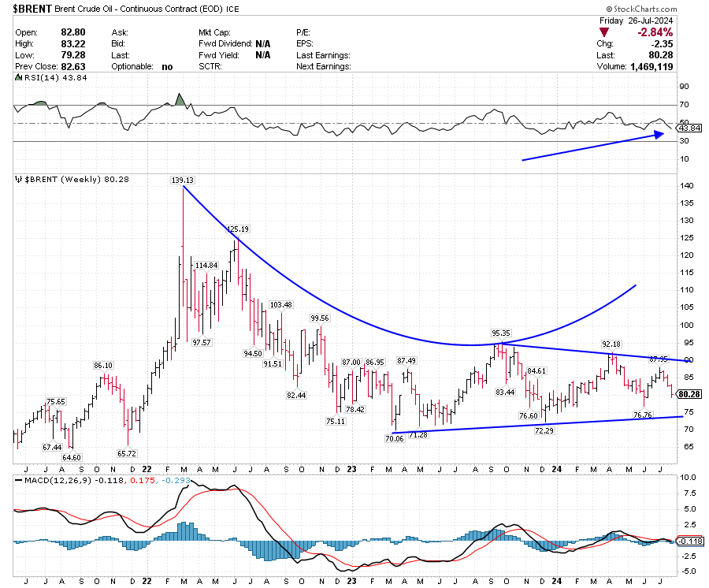Click the Optionable value no
Image resolution: width=709 pixels, height=588 pixels.
pos(167,66)
